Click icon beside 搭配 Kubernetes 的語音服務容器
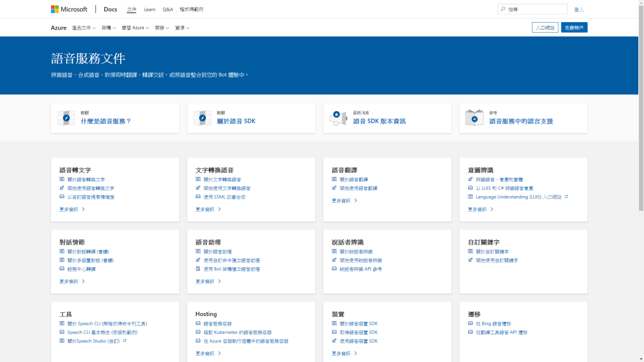Viewport: 644px width, 362px height. click(198, 332)
